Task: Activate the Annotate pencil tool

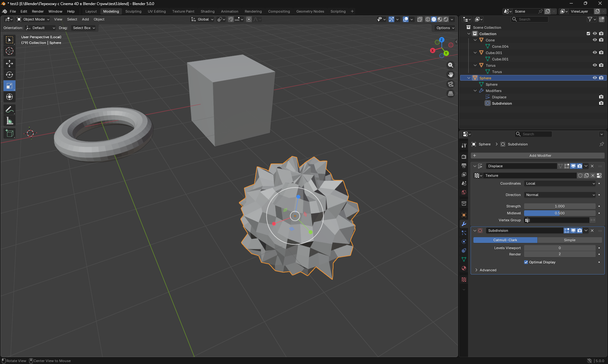Action: [x=9, y=109]
